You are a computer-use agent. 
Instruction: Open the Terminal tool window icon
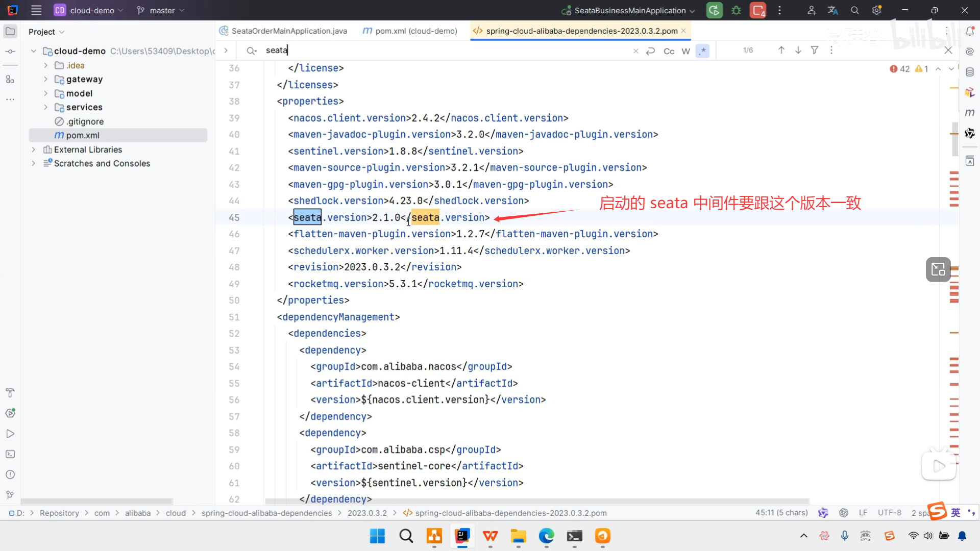pos(10,454)
